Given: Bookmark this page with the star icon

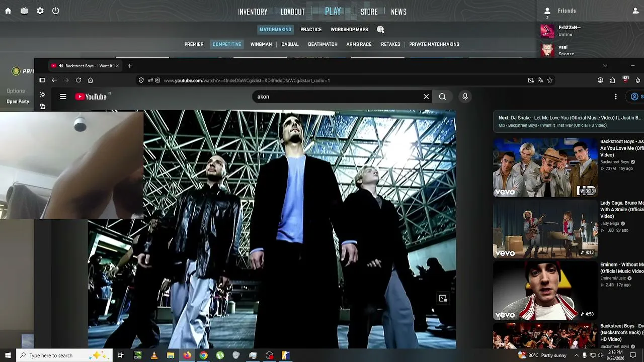Looking at the screenshot, I should [x=550, y=80].
